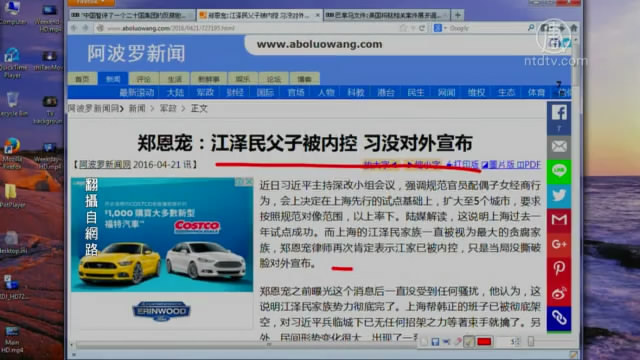Open 科教 news category
This screenshot has height=360, width=640.
click(356, 92)
